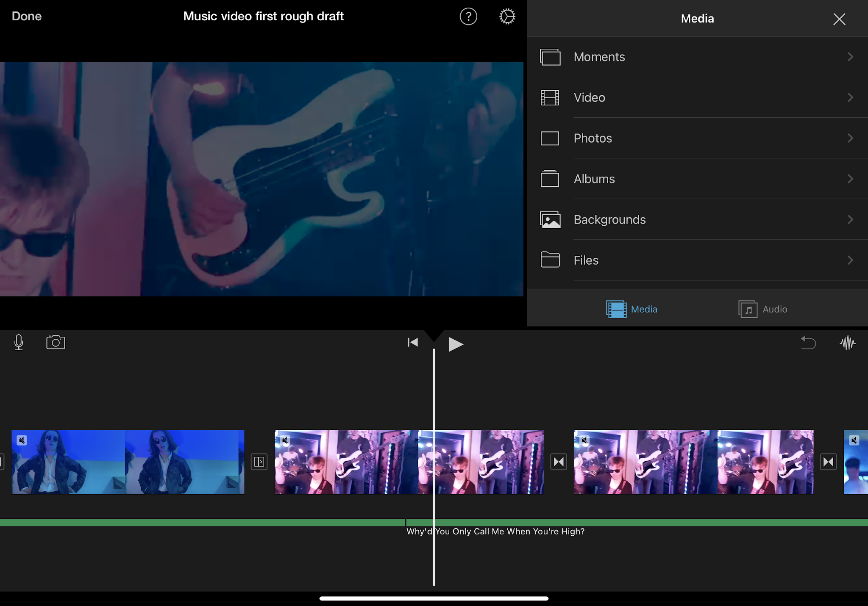Open Moments media category
This screenshot has width=868, height=606.
(x=697, y=57)
